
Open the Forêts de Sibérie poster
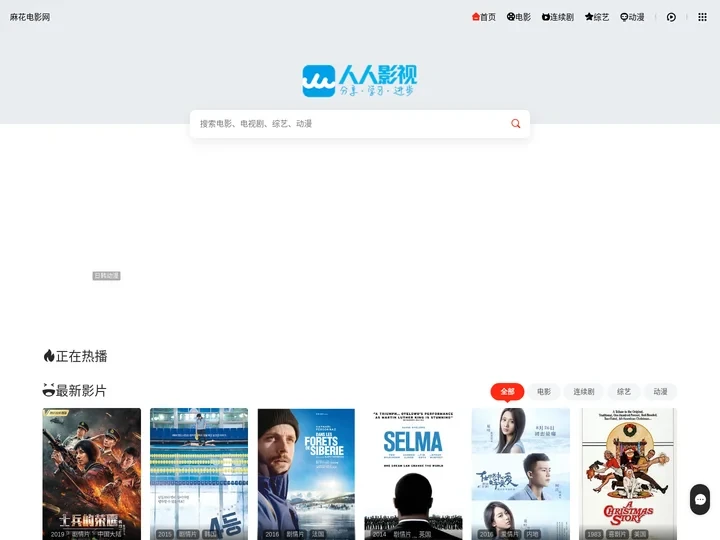(306, 474)
